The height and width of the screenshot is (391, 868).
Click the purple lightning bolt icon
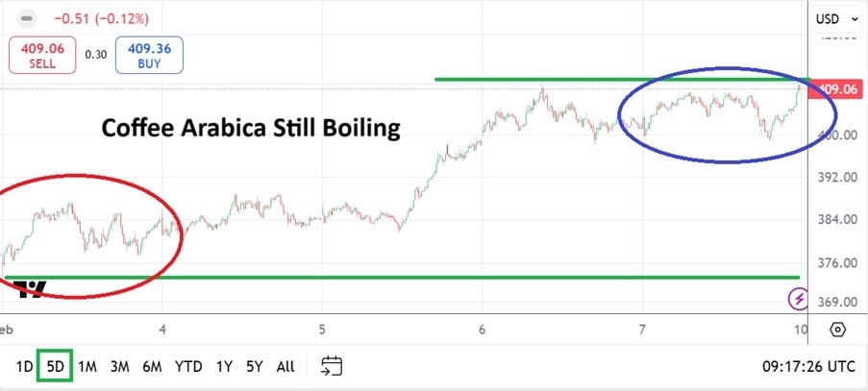point(799,300)
